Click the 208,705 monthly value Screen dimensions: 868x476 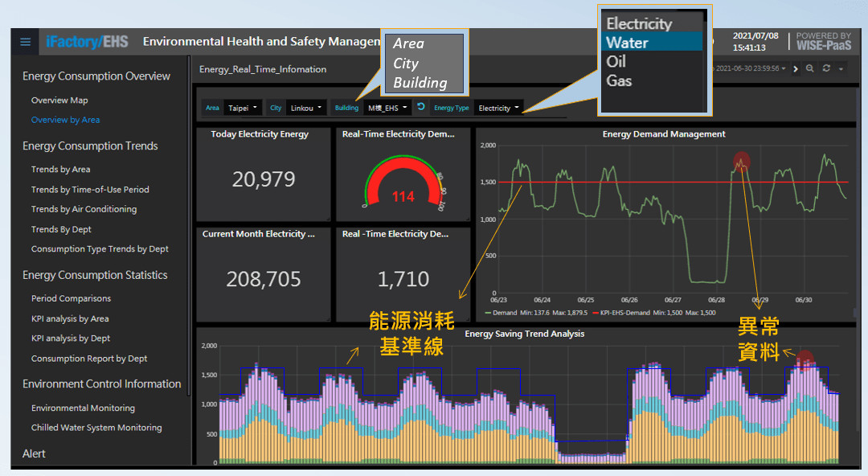click(x=264, y=279)
